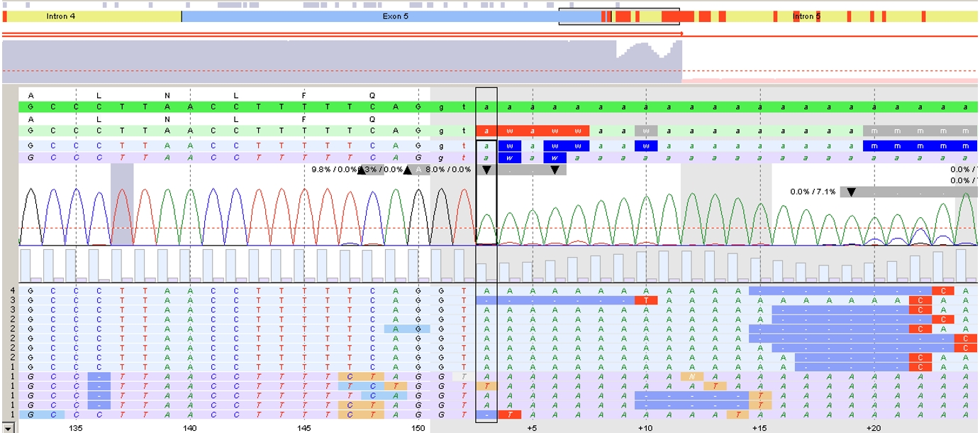This screenshot has width=980, height=433.
Task: Click position 140 on the bottom ruler
Action: (189, 428)
